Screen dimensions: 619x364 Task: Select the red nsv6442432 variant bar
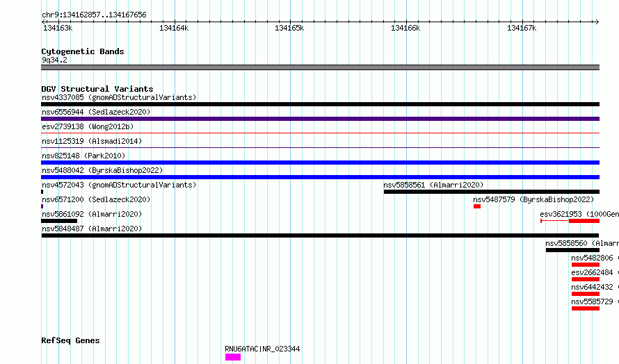tap(586, 294)
